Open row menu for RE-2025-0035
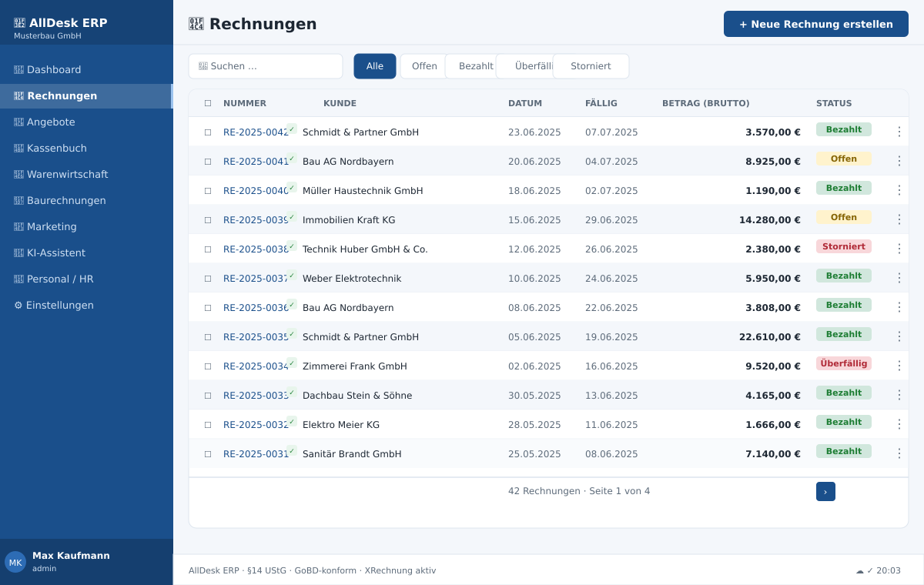 click(x=899, y=336)
